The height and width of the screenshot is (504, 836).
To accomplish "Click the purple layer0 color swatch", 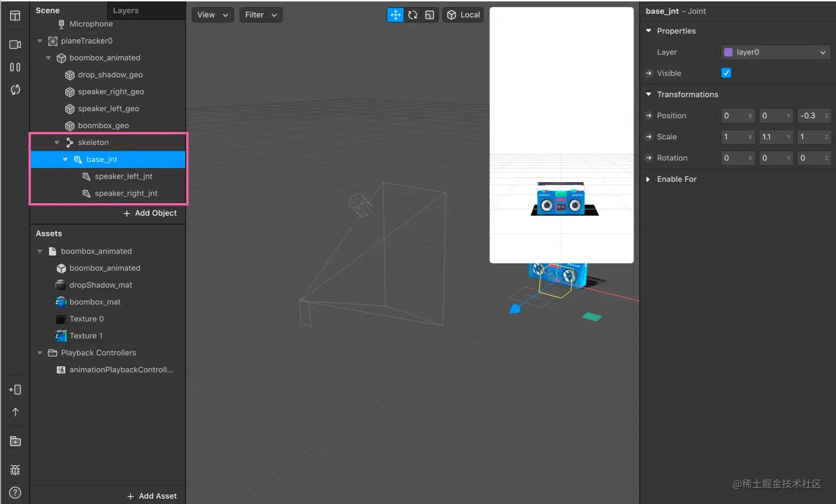I will coord(728,52).
